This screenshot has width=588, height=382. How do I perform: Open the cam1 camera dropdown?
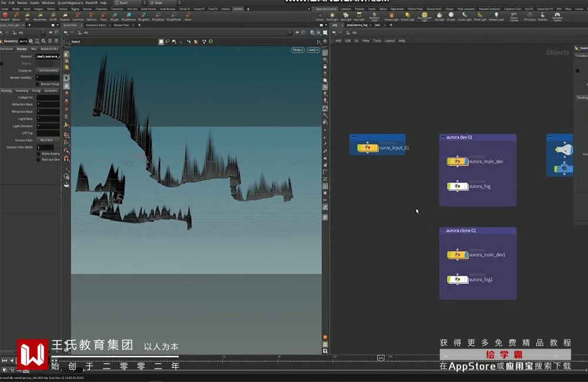point(313,50)
